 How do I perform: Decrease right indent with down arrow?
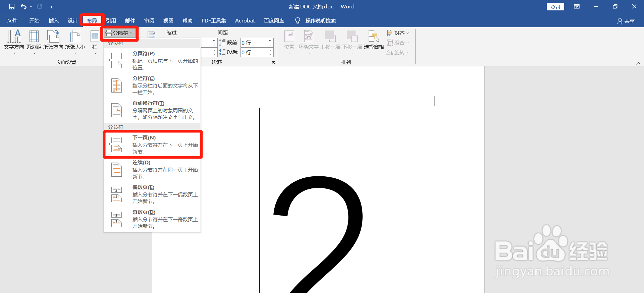point(214,55)
